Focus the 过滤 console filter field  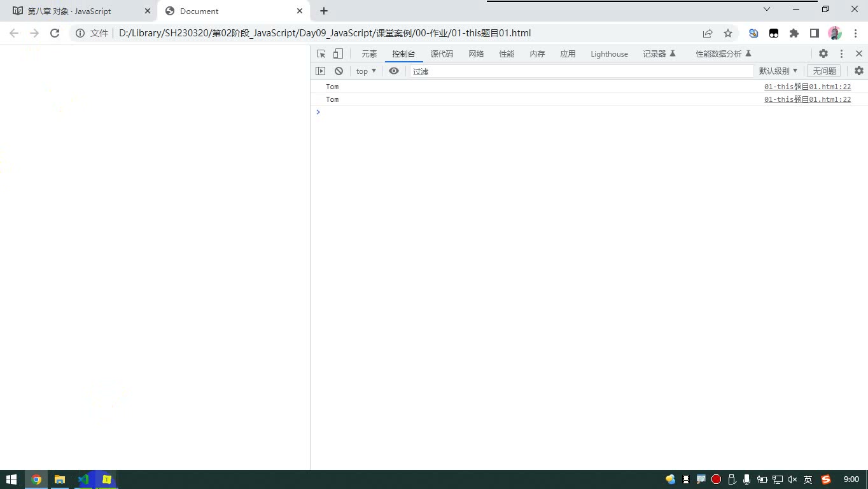click(582, 71)
